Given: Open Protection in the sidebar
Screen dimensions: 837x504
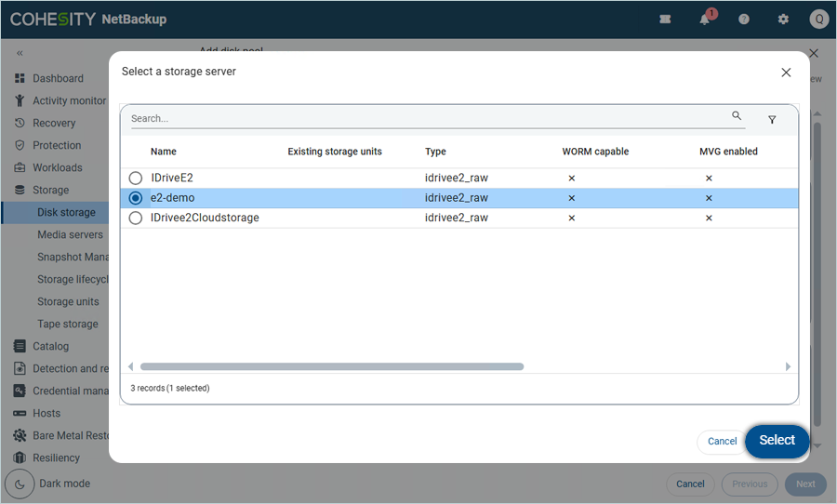Looking at the screenshot, I should coord(57,145).
